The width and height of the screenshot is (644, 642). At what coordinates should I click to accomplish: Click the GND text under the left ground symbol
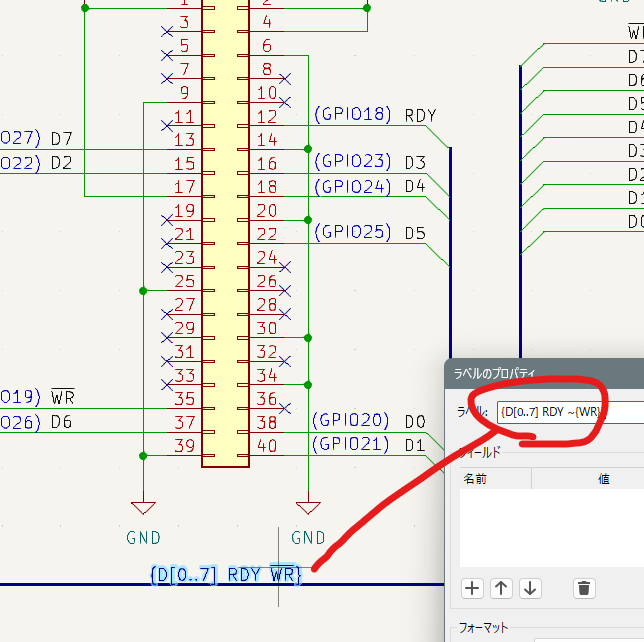pyautogui.click(x=143, y=538)
